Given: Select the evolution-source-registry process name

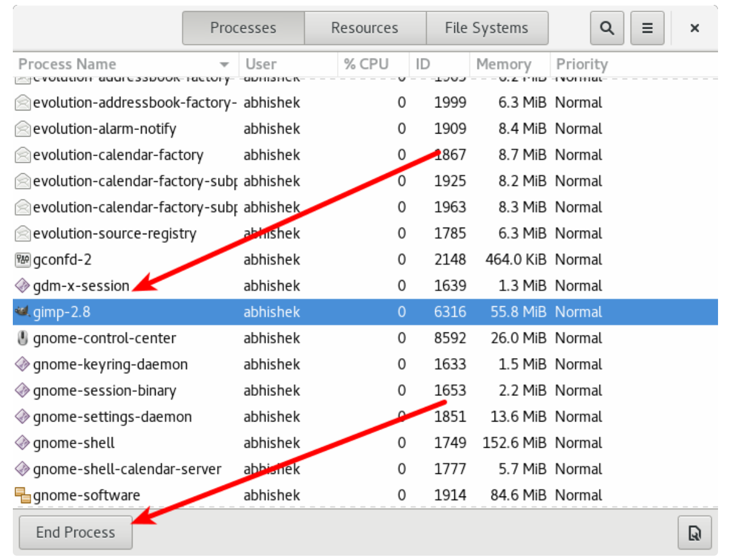Looking at the screenshot, I should (115, 234).
